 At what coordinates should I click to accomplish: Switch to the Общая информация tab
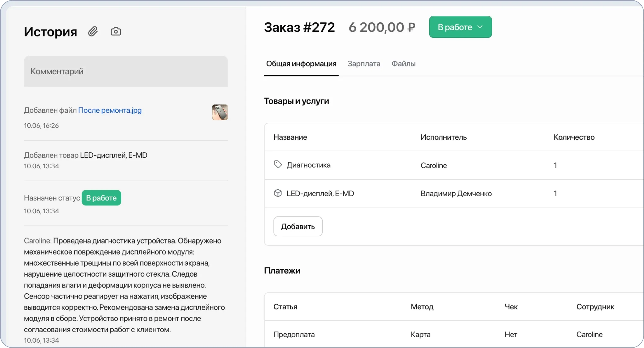coord(301,64)
